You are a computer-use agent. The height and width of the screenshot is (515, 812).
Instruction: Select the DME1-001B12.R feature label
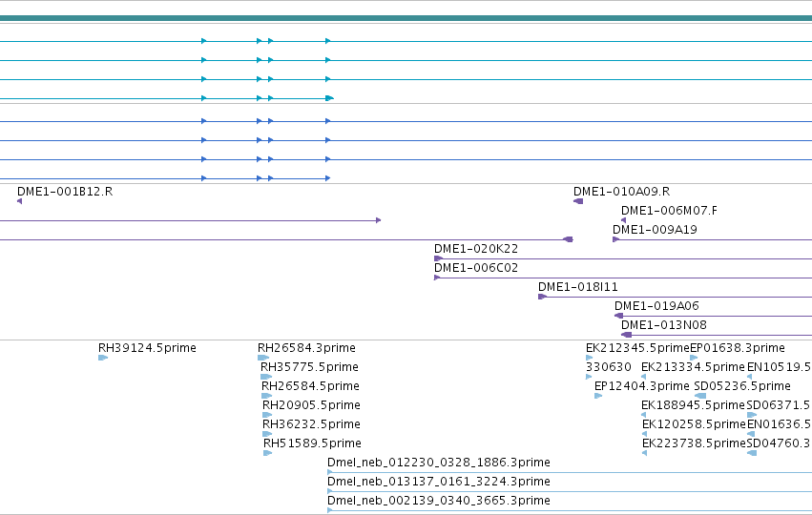point(65,192)
